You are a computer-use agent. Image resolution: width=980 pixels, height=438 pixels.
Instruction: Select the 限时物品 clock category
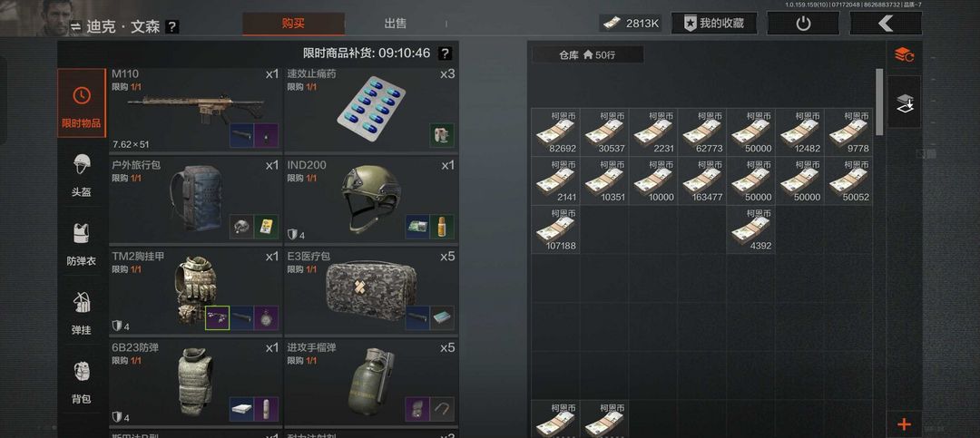82,103
